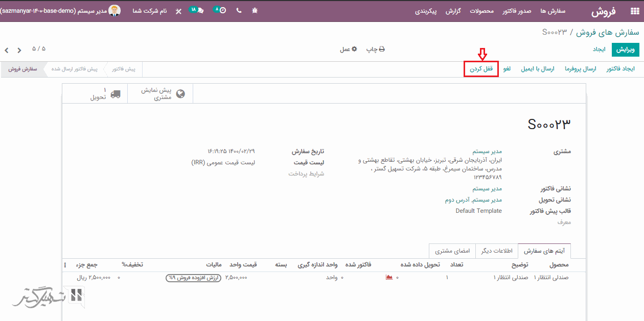Viewport: 644px width, 321px height.
Task: Click the debug bug icon
Action: [x=255, y=11]
